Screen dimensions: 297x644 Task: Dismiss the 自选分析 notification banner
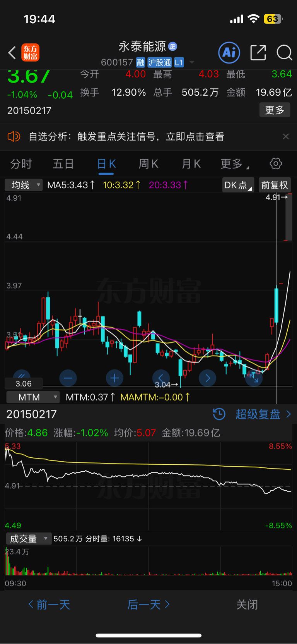(x=286, y=136)
